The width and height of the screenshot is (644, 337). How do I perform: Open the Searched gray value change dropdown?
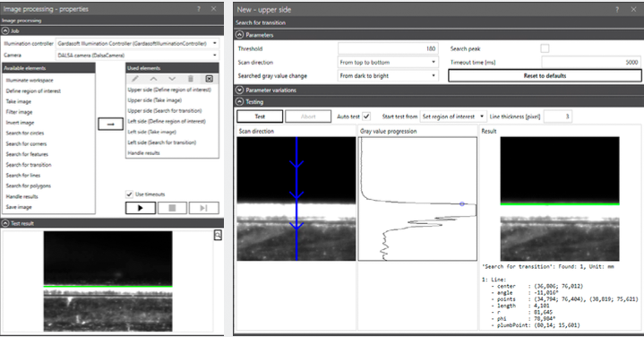click(388, 76)
